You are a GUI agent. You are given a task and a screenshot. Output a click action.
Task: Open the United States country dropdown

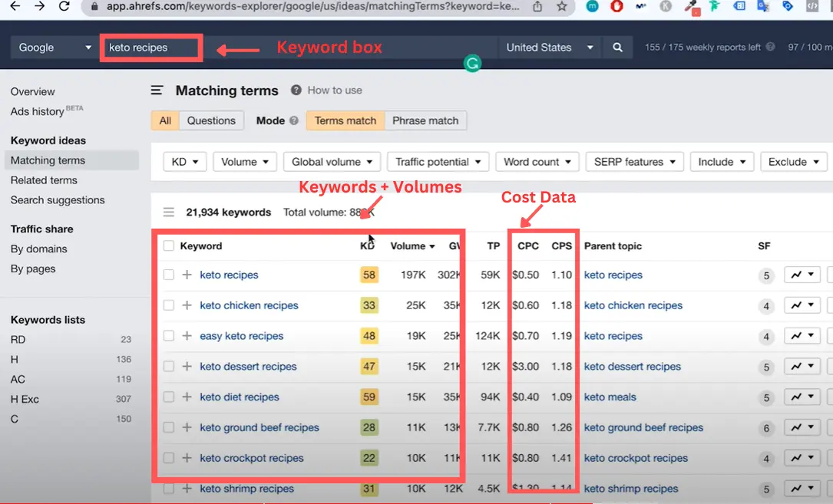(550, 47)
